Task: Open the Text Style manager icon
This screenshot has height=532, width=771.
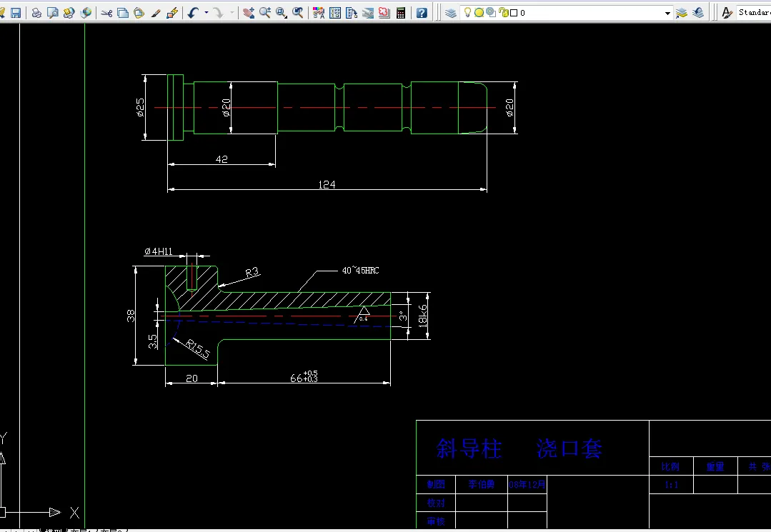Action: pos(727,13)
